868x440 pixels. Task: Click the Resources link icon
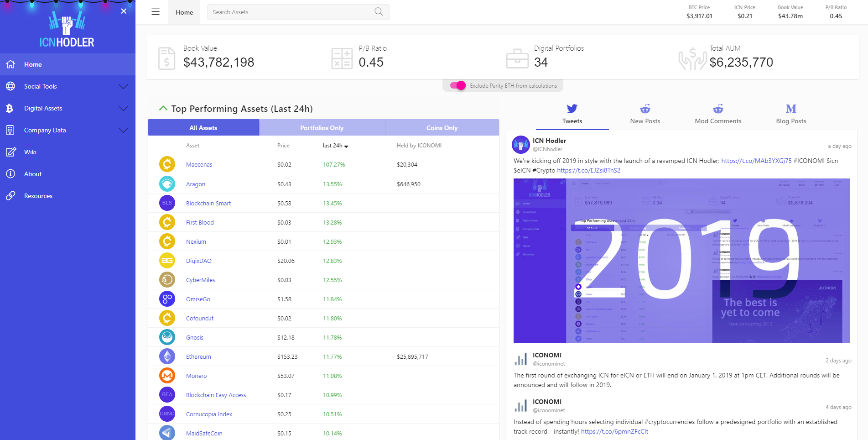pyautogui.click(x=10, y=196)
